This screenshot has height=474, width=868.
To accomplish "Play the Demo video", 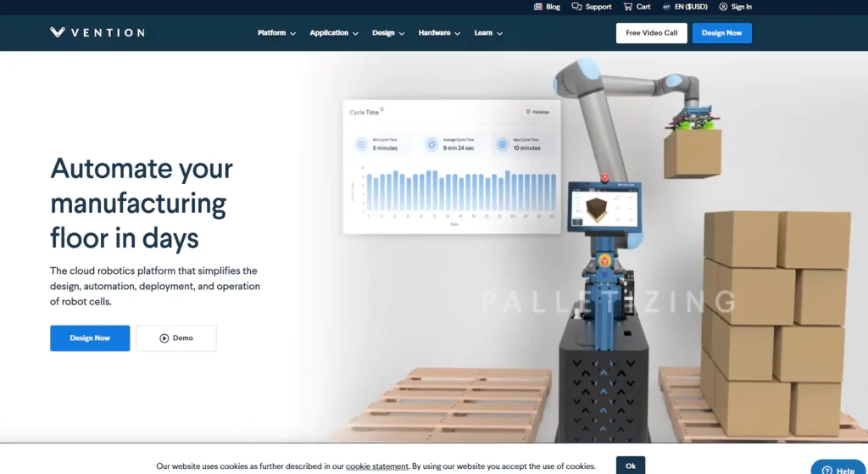I will pos(176,337).
